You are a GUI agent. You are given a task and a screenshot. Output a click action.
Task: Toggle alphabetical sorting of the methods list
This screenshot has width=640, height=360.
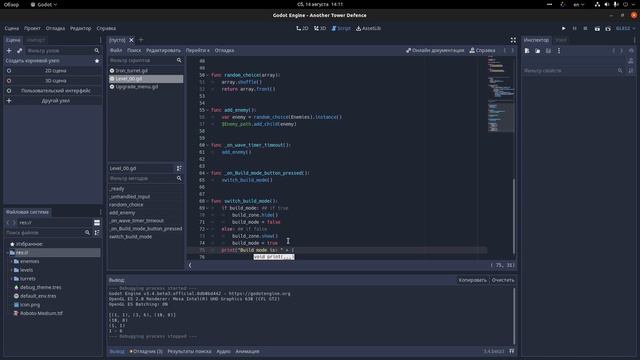point(179,168)
